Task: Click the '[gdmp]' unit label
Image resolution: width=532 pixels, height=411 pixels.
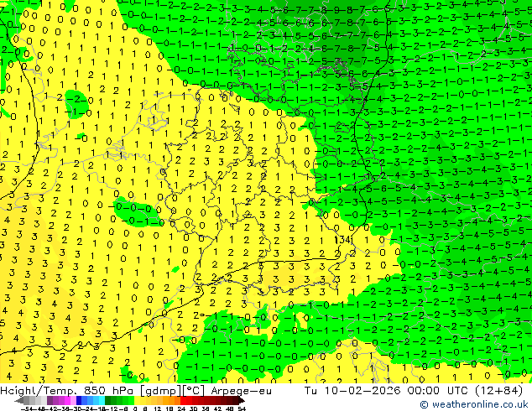Action: tap(160, 391)
